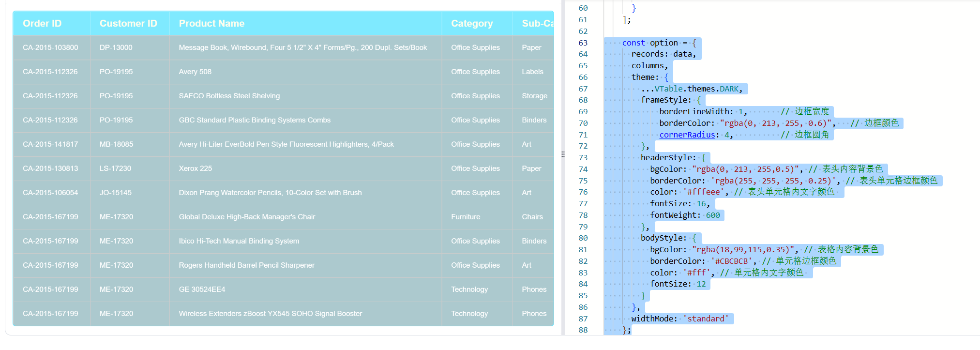Place cursor on ...VTable.themes.DARK line
This screenshot has height=350, width=980.
[692, 89]
